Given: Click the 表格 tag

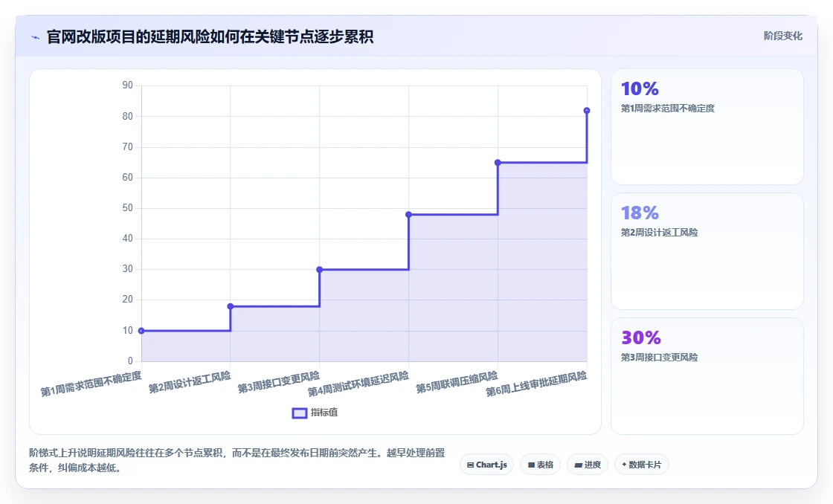Looking at the screenshot, I should (x=540, y=465).
